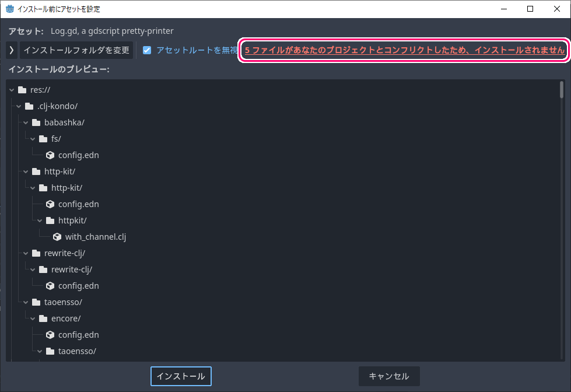Click the file icon of config.edn under http-kit
Screen dimensions: 571x392
pos(50,204)
